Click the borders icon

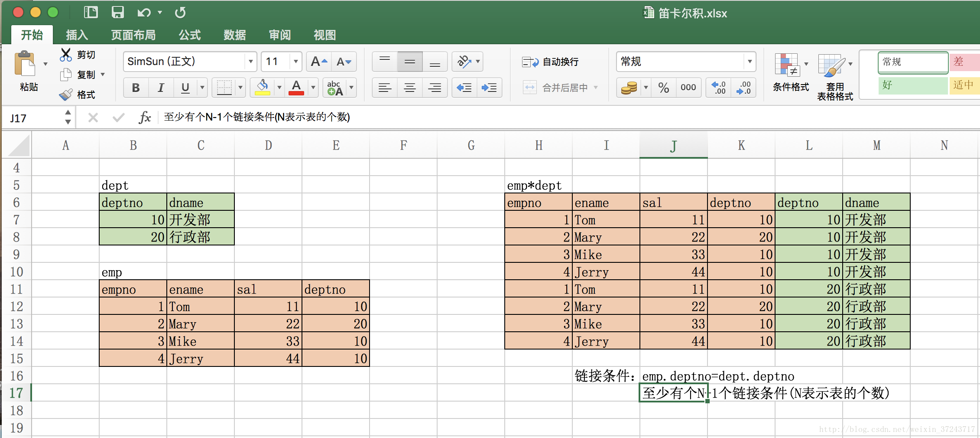(224, 88)
